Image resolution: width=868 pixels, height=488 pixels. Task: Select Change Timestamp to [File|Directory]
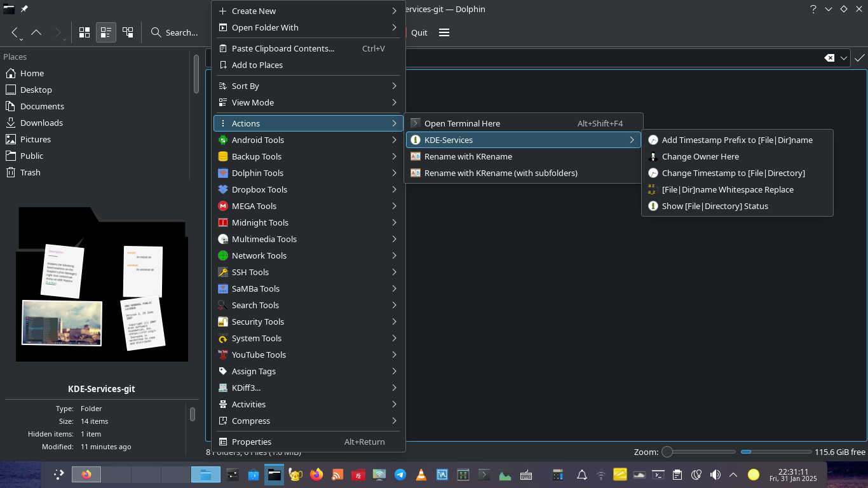click(737, 173)
